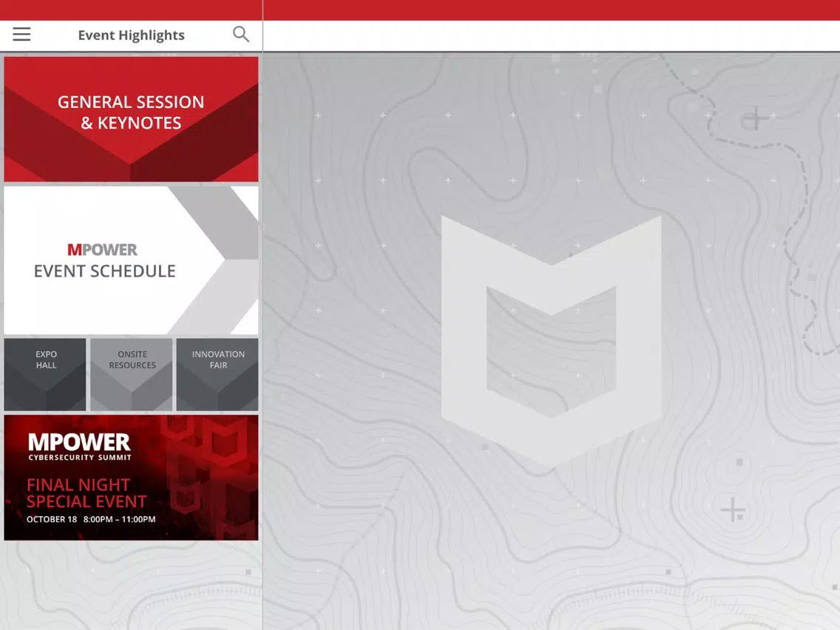Select the Expo Hall tile
The image size is (840, 630).
pyautogui.click(x=45, y=374)
